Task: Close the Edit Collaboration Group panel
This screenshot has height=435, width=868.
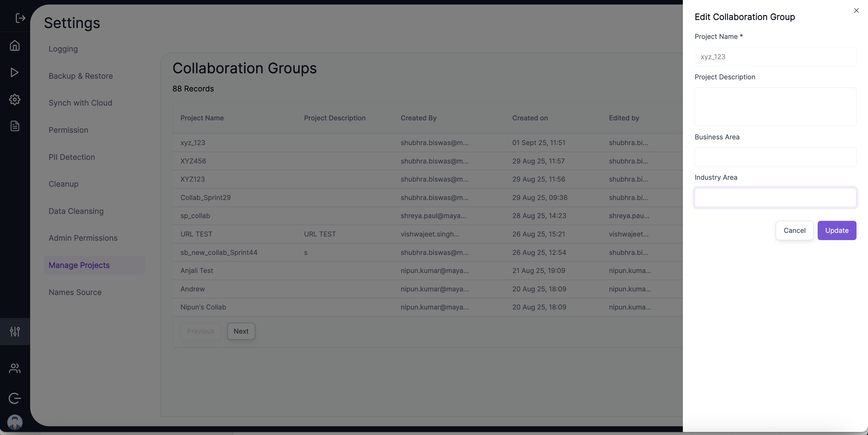Action: [x=856, y=11]
